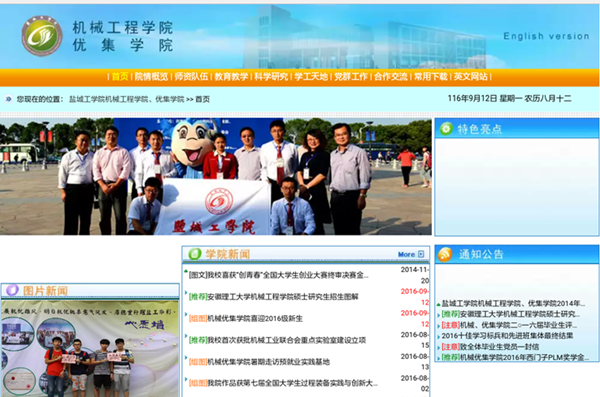The image size is (600, 397).
Task: Click the college logo emblem in the header
Action: point(42,36)
